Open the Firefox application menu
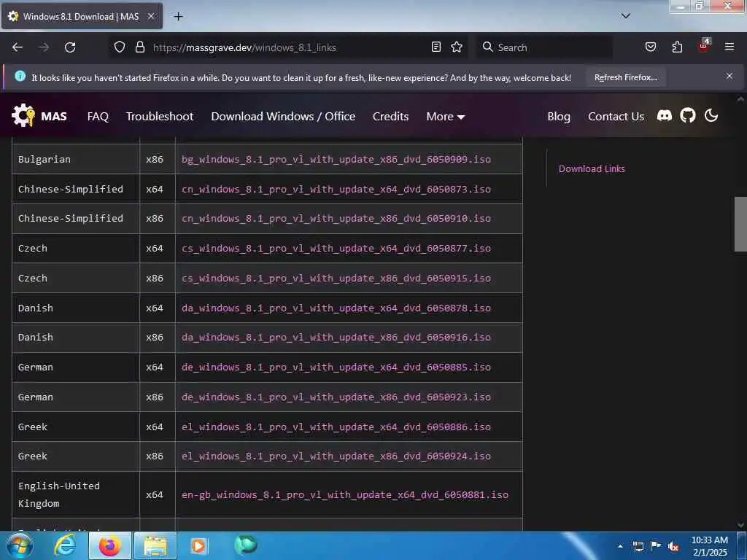 (729, 47)
